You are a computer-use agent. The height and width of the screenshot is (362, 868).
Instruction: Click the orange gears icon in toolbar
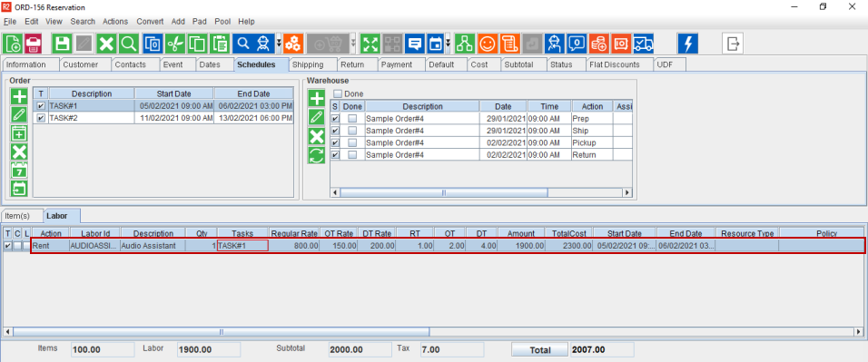pos(293,44)
